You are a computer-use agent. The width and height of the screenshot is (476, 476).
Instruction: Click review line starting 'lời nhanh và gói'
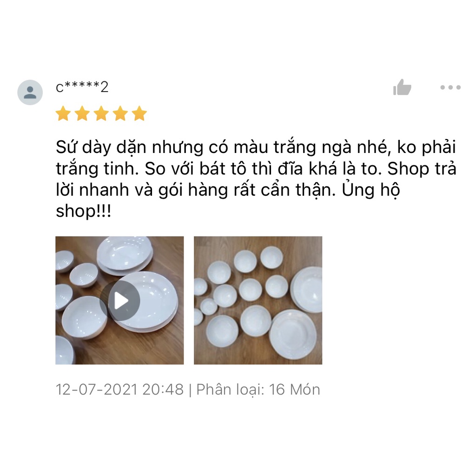[x=228, y=190]
